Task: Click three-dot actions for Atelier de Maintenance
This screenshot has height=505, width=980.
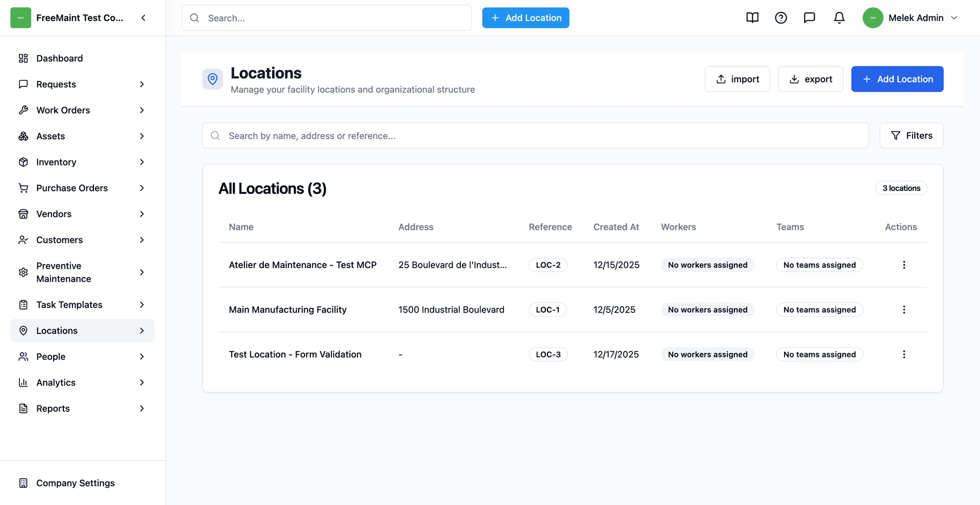Action: point(904,265)
